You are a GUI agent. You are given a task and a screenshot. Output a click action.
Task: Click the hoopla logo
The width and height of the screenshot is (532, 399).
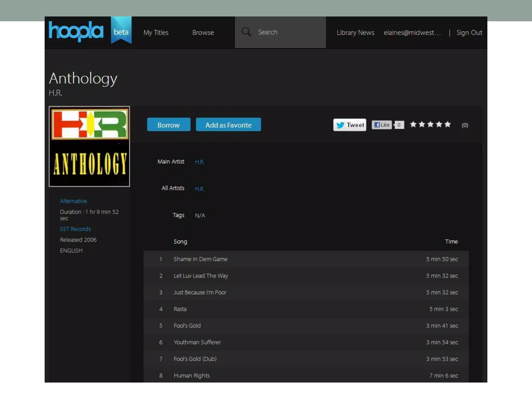pyautogui.click(x=76, y=31)
